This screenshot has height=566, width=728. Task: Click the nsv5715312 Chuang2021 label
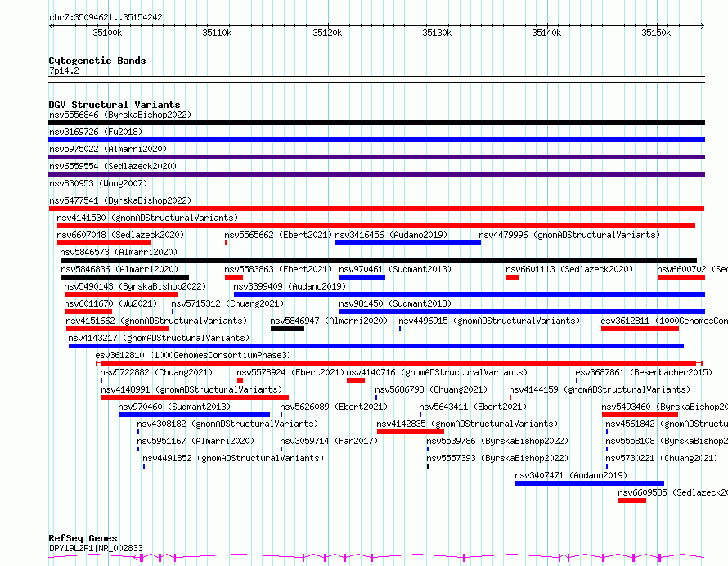(227, 303)
